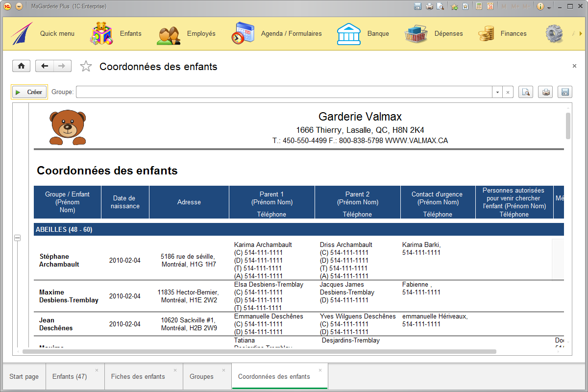Mark Coordonnées des enfants as favorite
The image size is (588, 392).
86,65
